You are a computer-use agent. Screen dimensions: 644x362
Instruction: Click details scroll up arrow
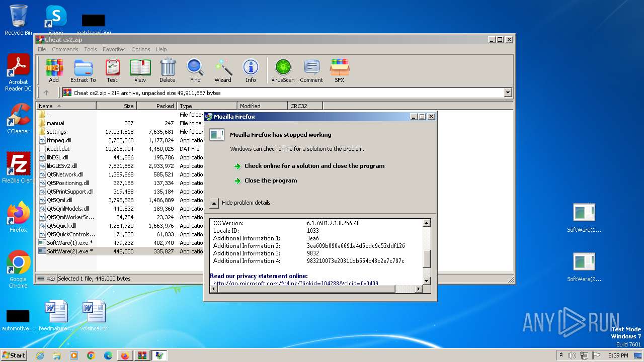tap(427, 223)
